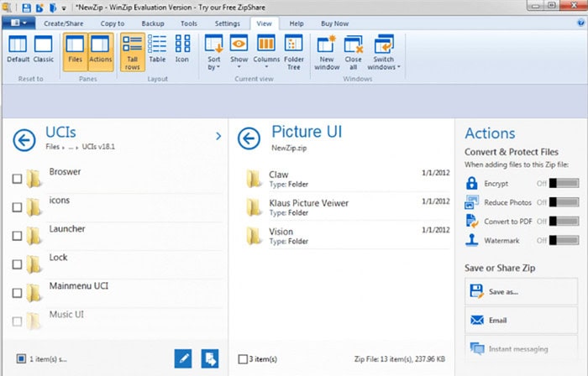Open the Tools ribbon tab

click(189, 23)
